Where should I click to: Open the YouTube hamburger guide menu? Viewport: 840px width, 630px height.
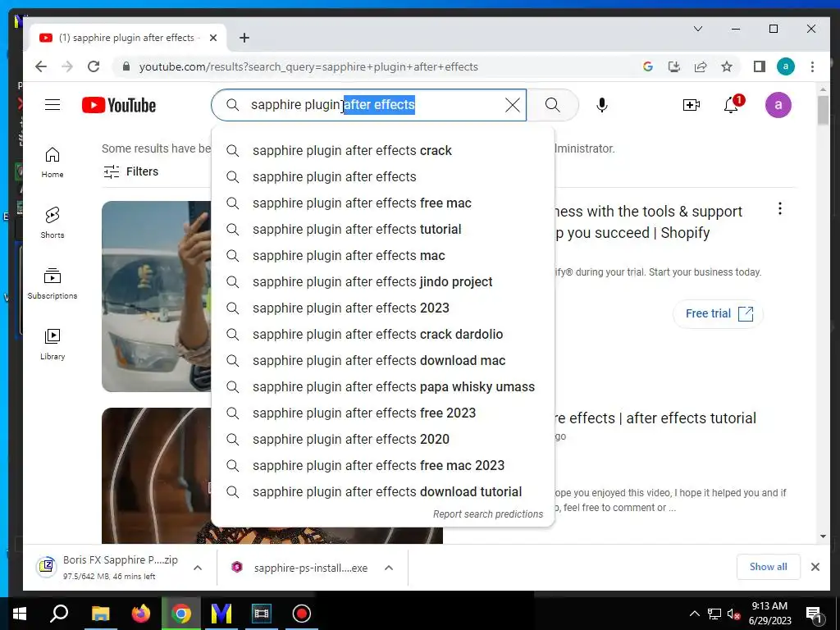pyautogui.click(x=52, y=104)
